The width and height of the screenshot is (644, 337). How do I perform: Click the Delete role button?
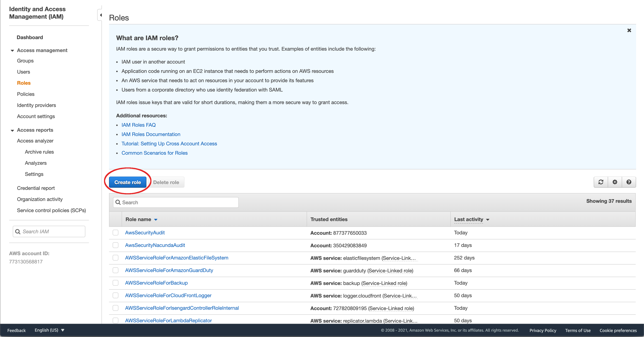click(x=166, y=182)
